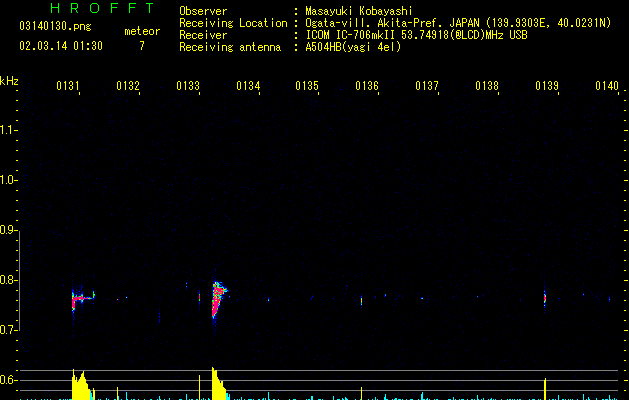Click the observer name Masayuki Kobayashi

point(359,11)
